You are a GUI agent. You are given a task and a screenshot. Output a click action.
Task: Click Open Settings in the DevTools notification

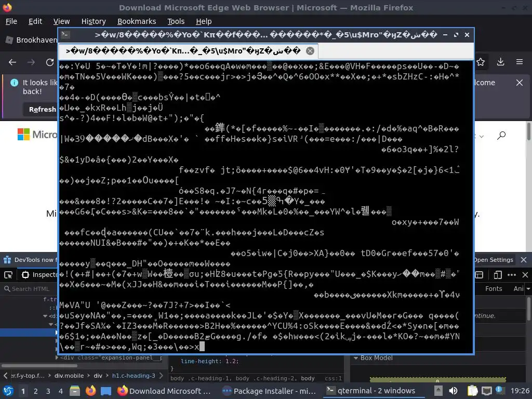494,260
